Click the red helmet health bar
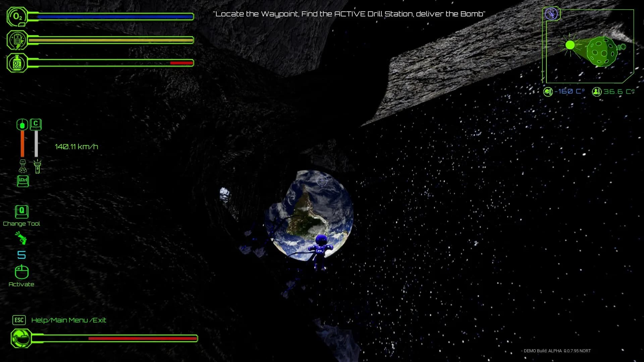This screenshot has width=644, height=362. click(143, 339)
